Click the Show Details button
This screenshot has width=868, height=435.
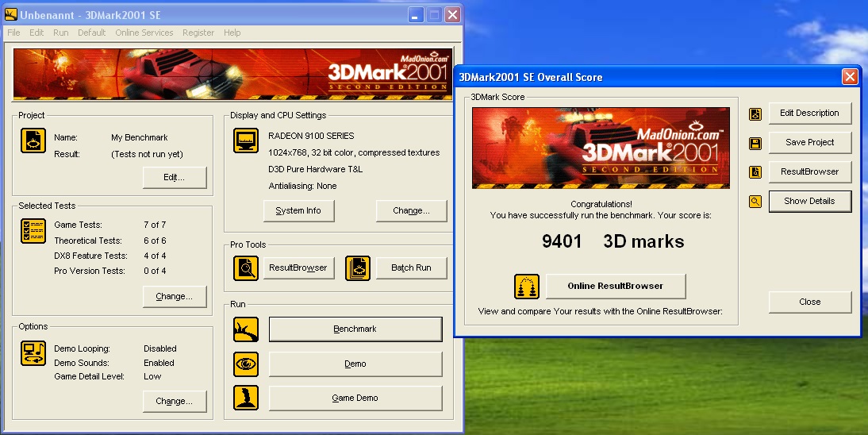(810, 201)
